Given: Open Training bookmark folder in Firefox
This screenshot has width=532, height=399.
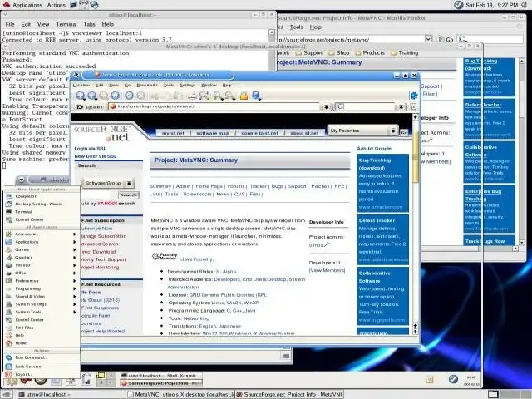Looking at the screenshot, I should (405, 53).
